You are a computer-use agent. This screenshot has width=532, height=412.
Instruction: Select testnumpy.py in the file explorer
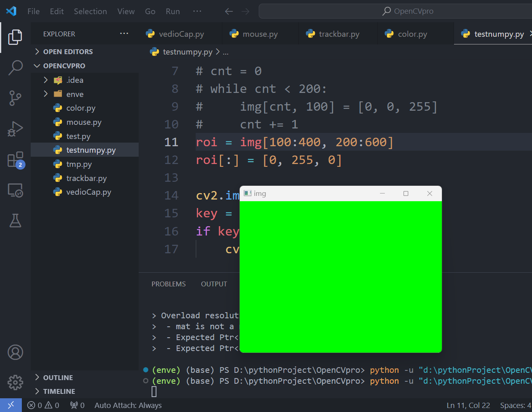[84, 150]
